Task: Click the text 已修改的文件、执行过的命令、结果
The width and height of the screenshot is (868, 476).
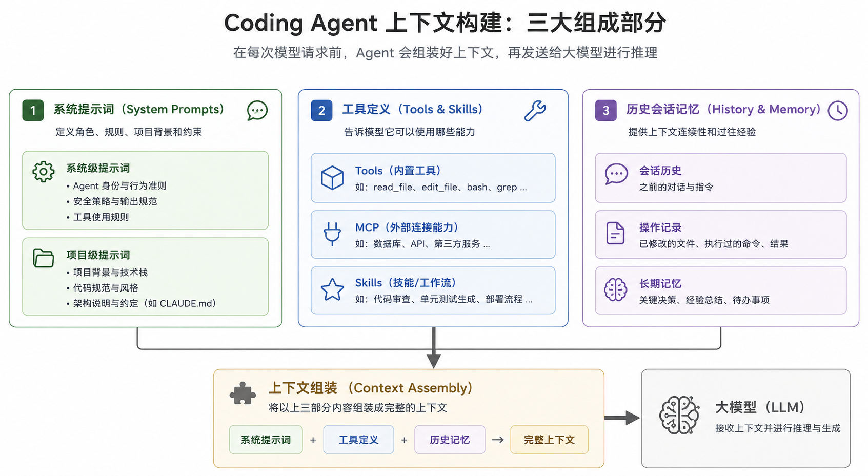Action: (x=714, y=244)
